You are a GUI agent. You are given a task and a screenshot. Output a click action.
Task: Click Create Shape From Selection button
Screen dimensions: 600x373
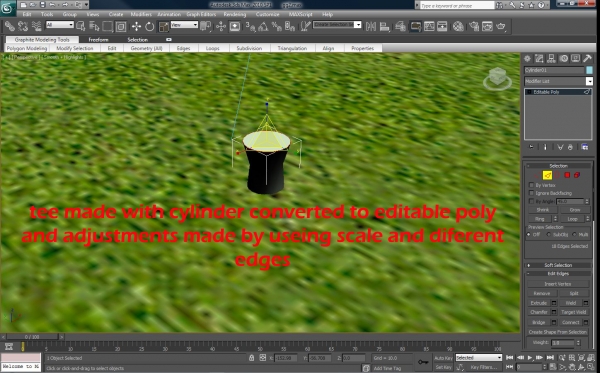558,332
